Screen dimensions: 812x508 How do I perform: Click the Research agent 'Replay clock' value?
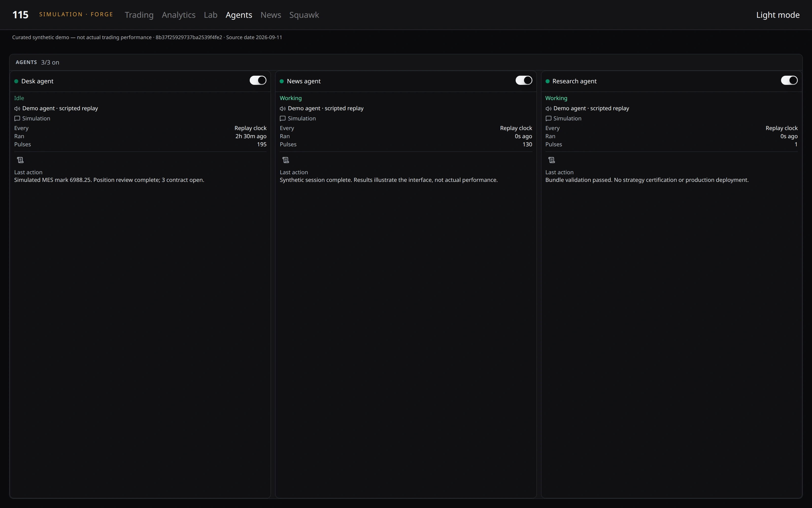782,128
